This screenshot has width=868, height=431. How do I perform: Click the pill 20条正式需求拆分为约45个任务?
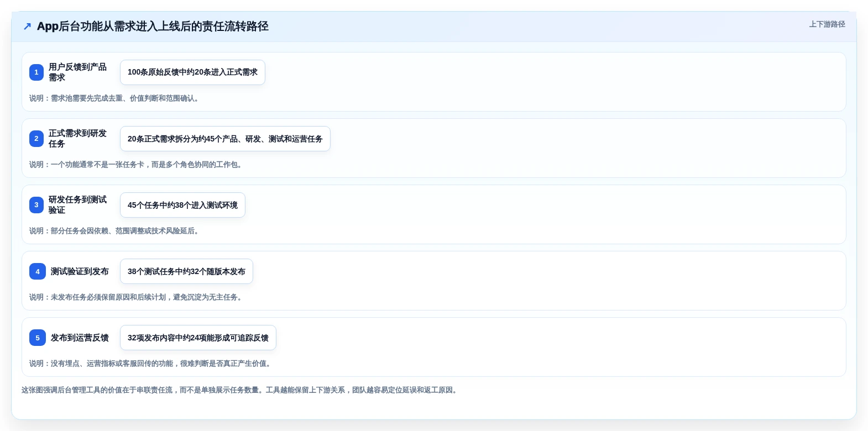click(225, 139)
